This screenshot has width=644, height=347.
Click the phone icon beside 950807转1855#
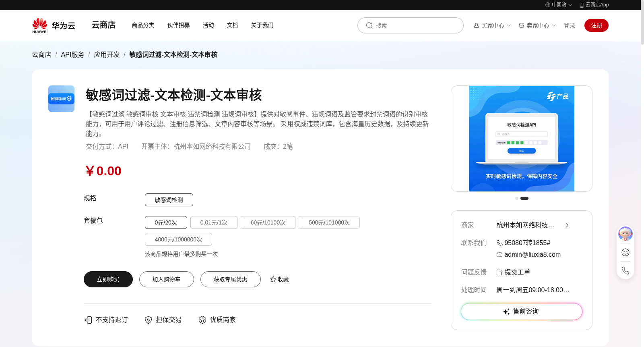(x=500, y=243)
